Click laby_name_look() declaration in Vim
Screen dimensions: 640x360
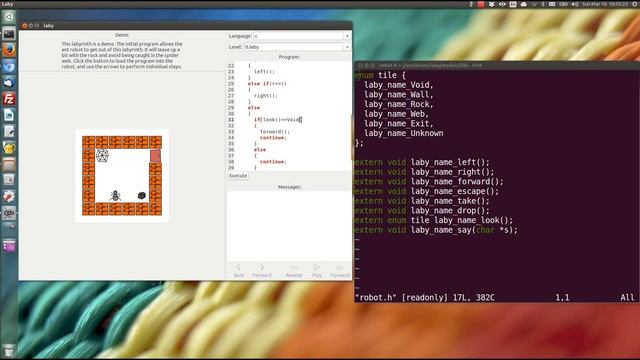coord(434,220)
